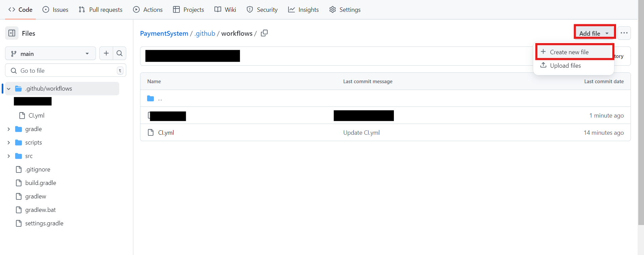The width and height of the screenshot is (644, 255).
Task: Click the src folder icon in tree
Action: pyautogui.click(x=19, y=156)
